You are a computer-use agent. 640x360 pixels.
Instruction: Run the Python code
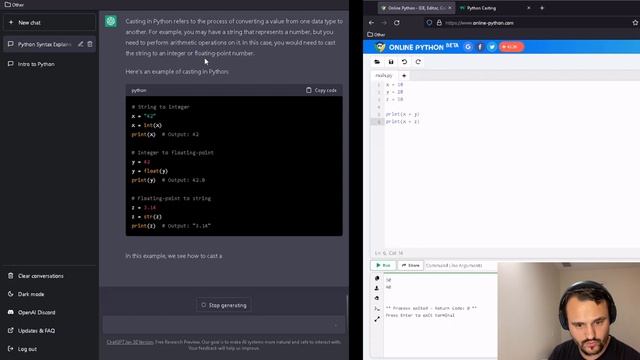383,265
